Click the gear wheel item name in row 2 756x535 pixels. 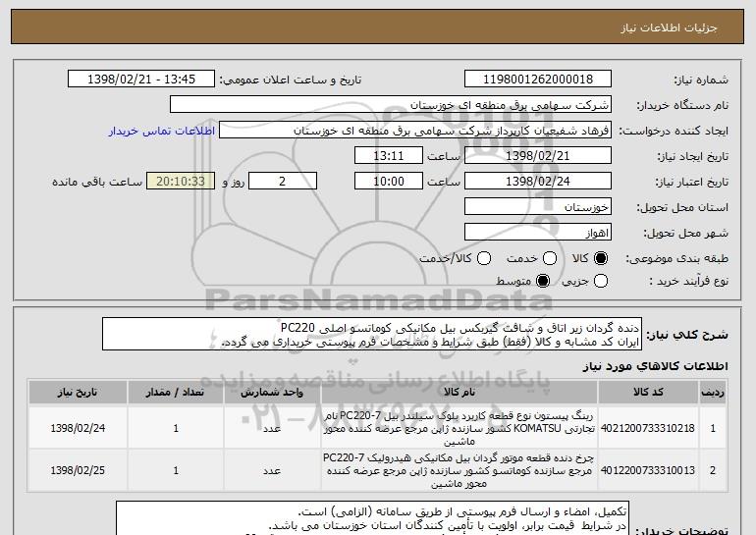point(459,470)
